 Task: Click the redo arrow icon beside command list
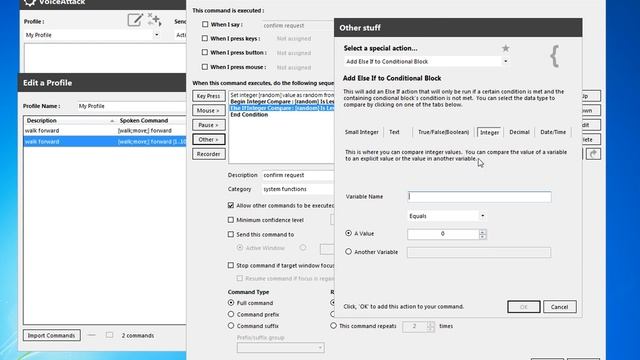[593, 154]
